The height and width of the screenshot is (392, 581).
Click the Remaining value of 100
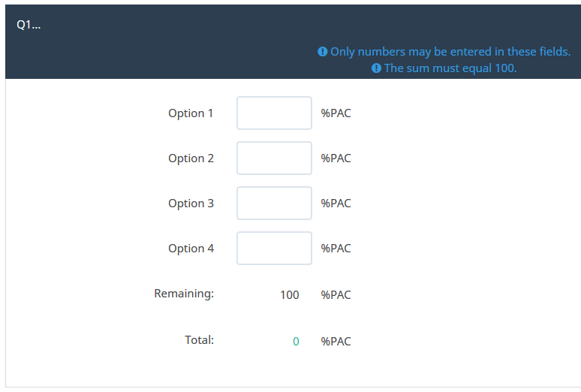click(x=289, y=295)
